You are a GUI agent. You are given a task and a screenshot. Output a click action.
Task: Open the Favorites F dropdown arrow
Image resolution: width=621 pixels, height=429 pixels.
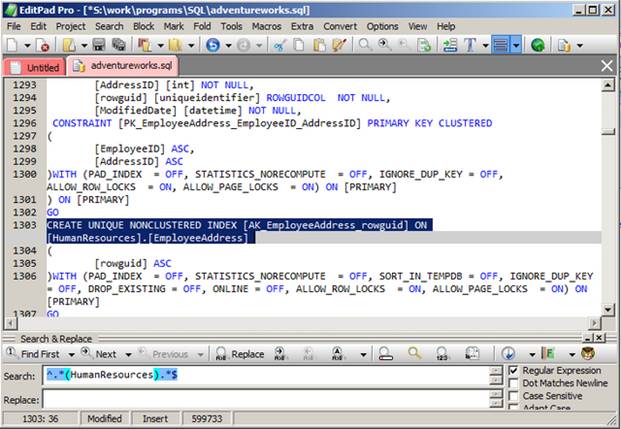click(x=572, y=355)
